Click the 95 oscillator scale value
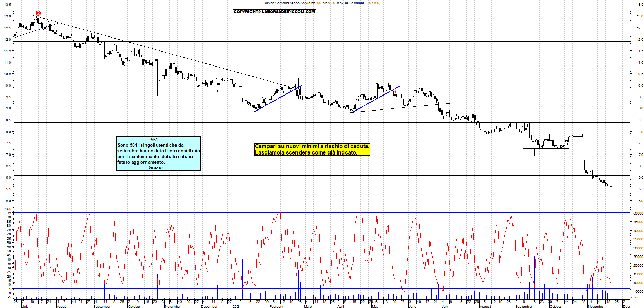The width and height of the screenshot is (644, 308). click(x=9, y=213)
